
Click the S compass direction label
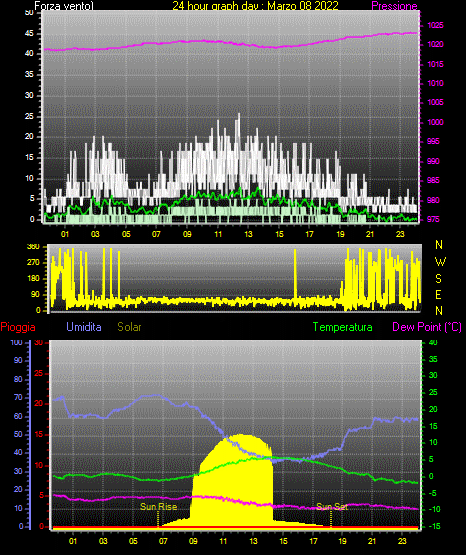(438, 279)
